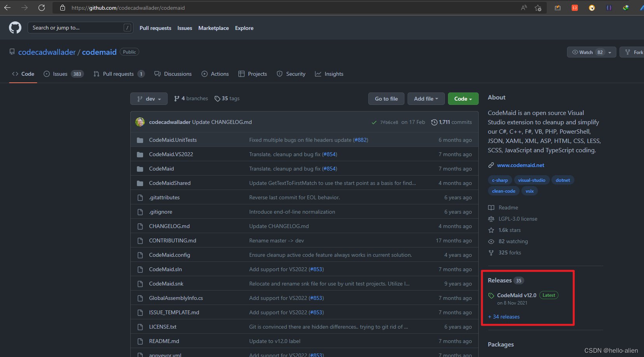Add page to favorites via the star icon
644x357 pixels.
pos(538,8)
